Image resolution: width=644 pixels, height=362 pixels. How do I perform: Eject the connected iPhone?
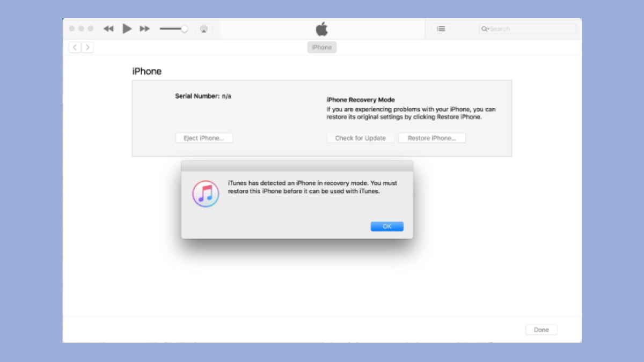204,138
